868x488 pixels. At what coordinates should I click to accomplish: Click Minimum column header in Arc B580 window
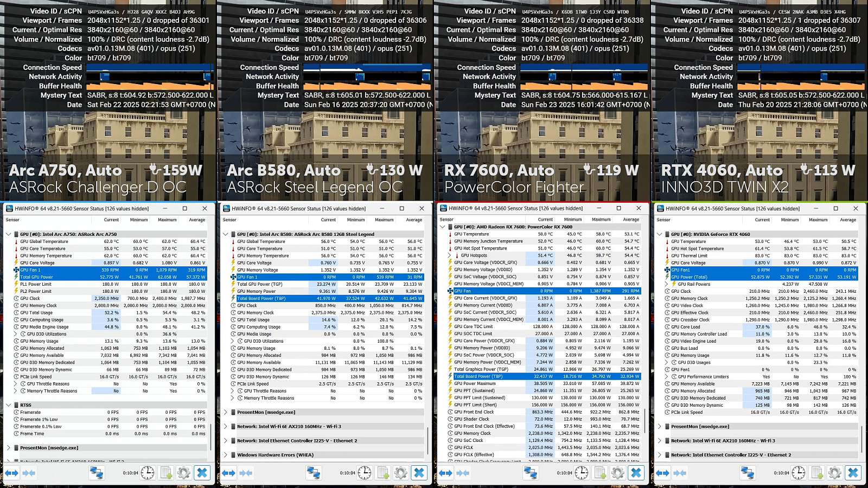(356, 220)
